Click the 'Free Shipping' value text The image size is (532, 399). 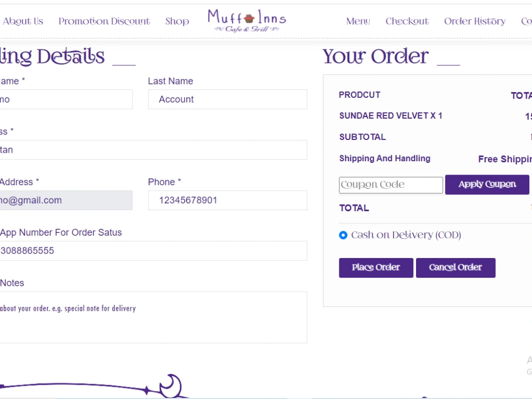(505, 159)
